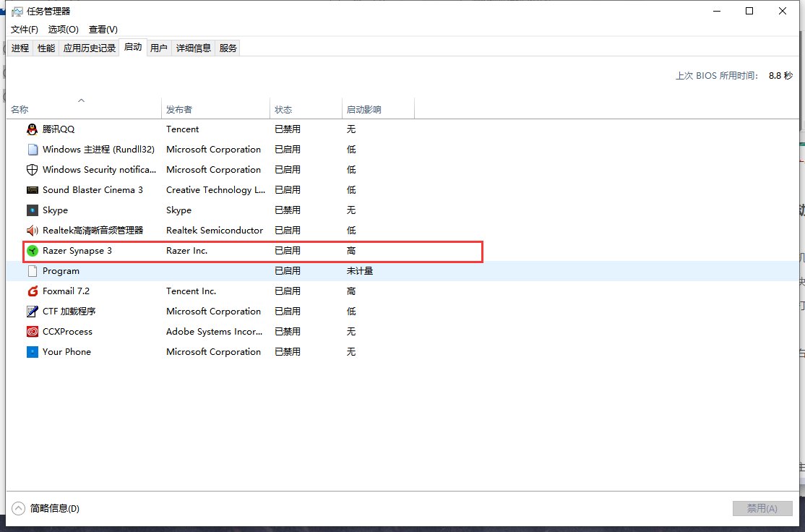This screenshot has height=532, width=805.
Task: Sort by 状态 column header
Action: click(283, 110)
